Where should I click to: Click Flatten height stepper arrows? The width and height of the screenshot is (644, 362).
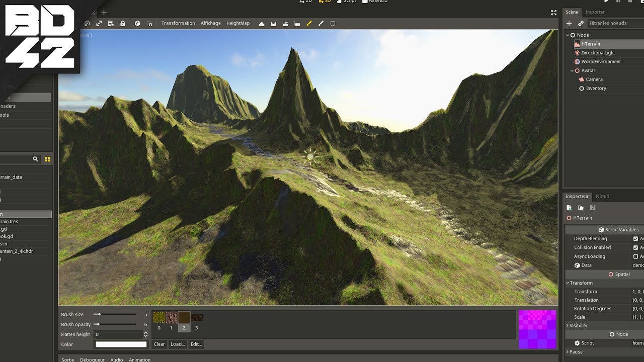point(145,334)
